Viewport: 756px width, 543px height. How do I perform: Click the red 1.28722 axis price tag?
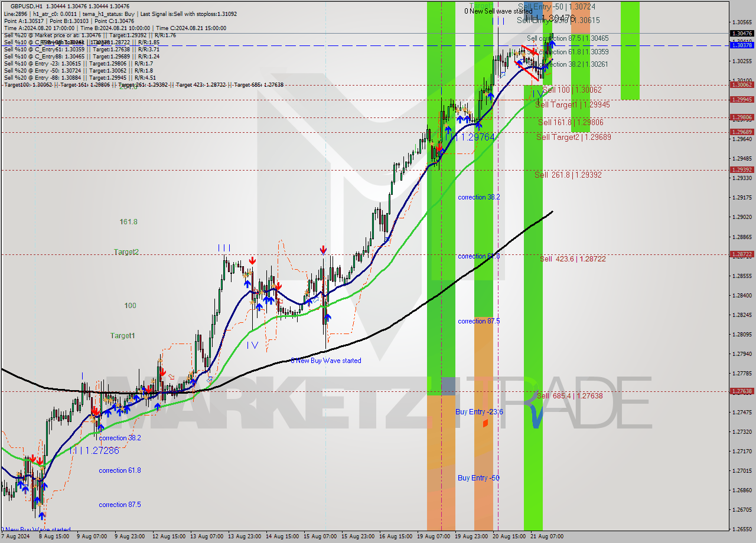[741, 254]
